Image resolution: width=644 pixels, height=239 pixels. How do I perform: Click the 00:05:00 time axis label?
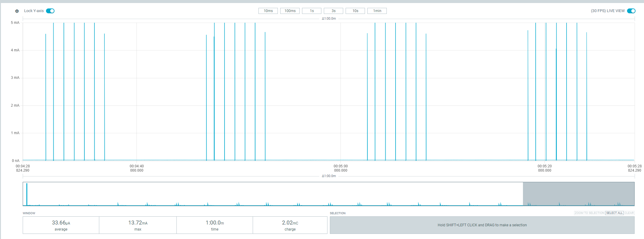point(340,168)
